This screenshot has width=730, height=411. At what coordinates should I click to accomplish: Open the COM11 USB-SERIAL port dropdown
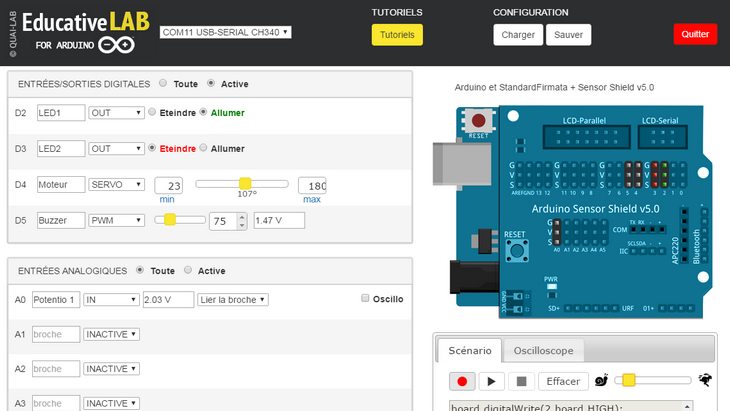click(x=225, y=32)
